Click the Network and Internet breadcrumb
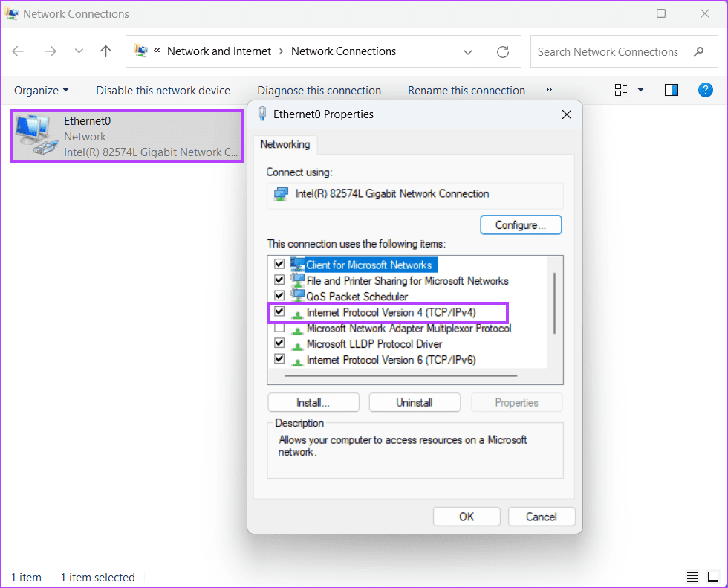Screen dimensions: 728x588 [x=218, y=51]
